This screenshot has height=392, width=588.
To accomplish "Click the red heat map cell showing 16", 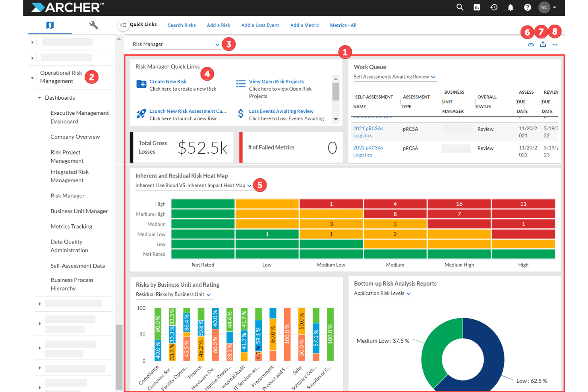I will point(459,204).
